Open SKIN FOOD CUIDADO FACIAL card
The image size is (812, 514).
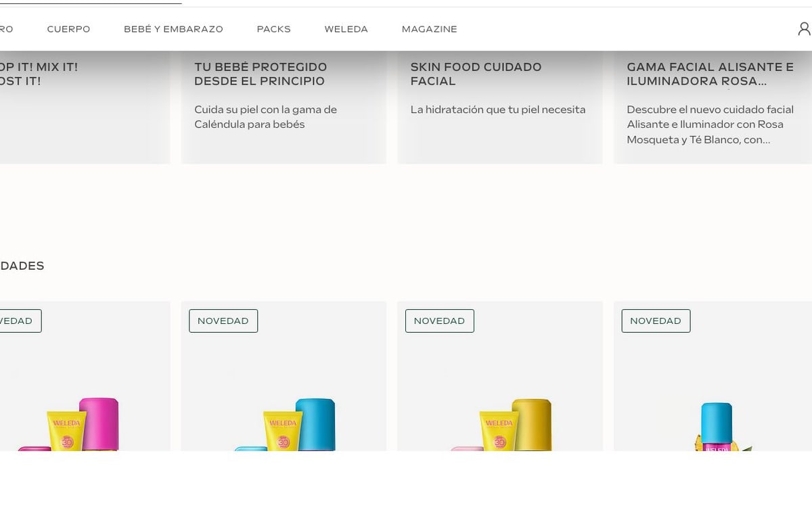tap(500, 107)
